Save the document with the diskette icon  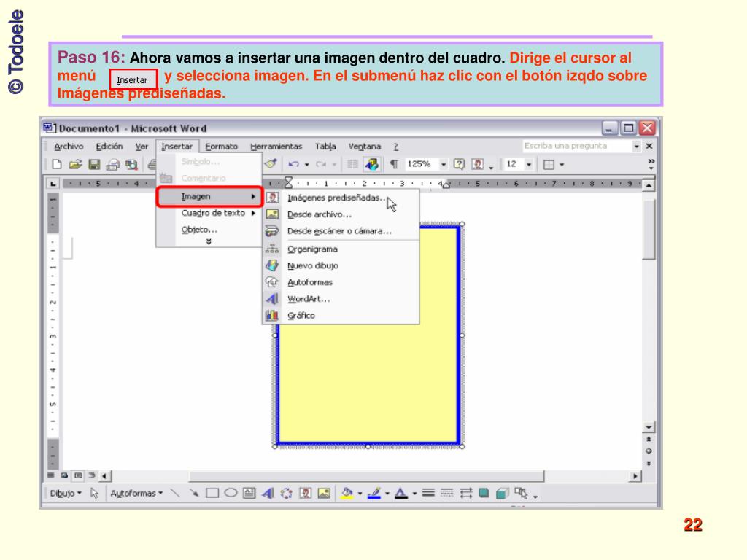point(94,164)
